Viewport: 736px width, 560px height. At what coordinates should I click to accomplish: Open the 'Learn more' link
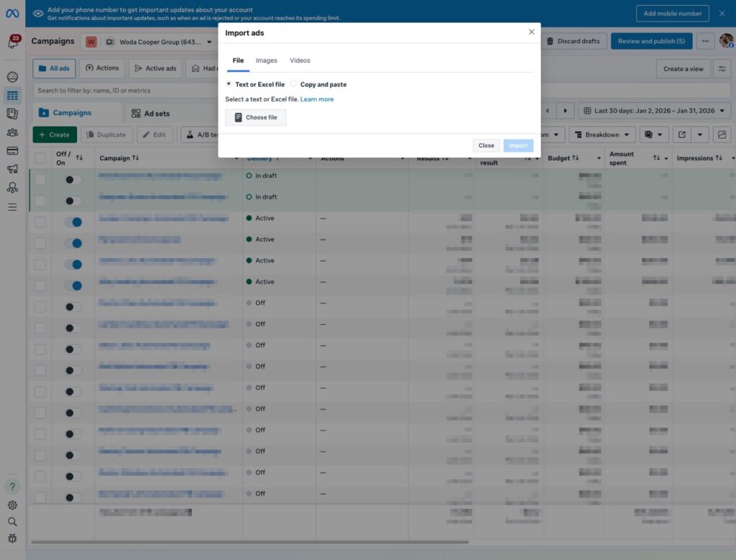317,99
